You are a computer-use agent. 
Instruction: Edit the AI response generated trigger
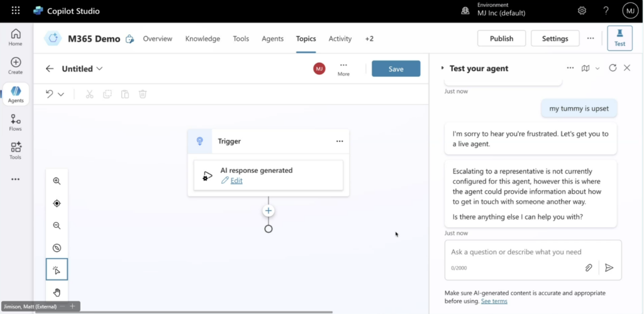tap(236, 181)
